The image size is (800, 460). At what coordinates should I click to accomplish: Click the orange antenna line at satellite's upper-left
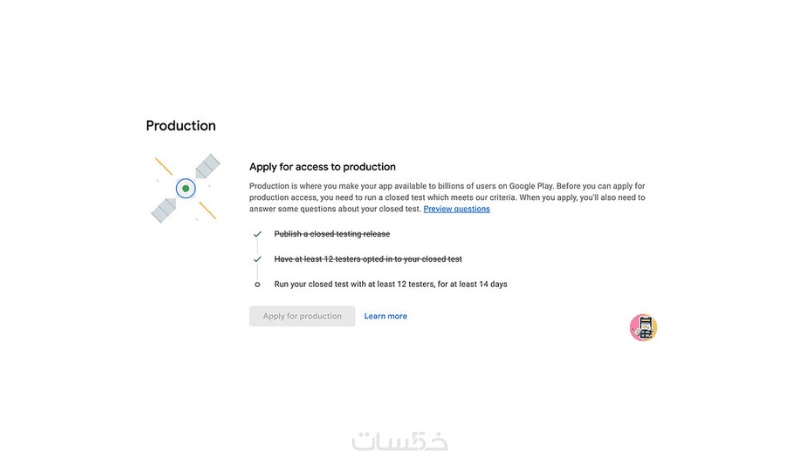(x=164, y=166)
